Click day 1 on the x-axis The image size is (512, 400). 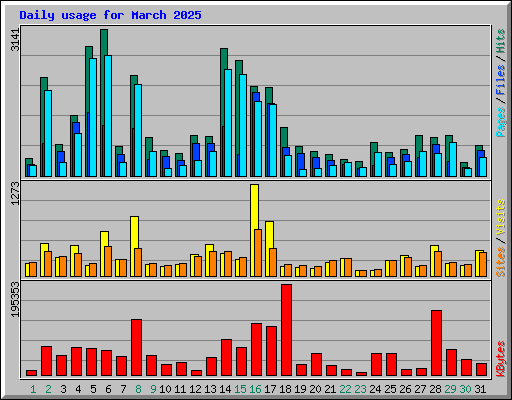tap(33, 389)
